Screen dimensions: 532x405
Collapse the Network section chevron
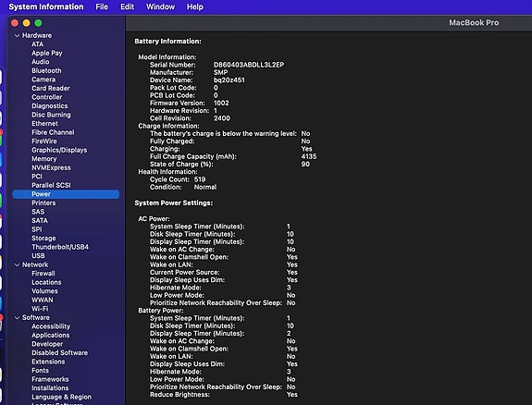pos(17,264)
